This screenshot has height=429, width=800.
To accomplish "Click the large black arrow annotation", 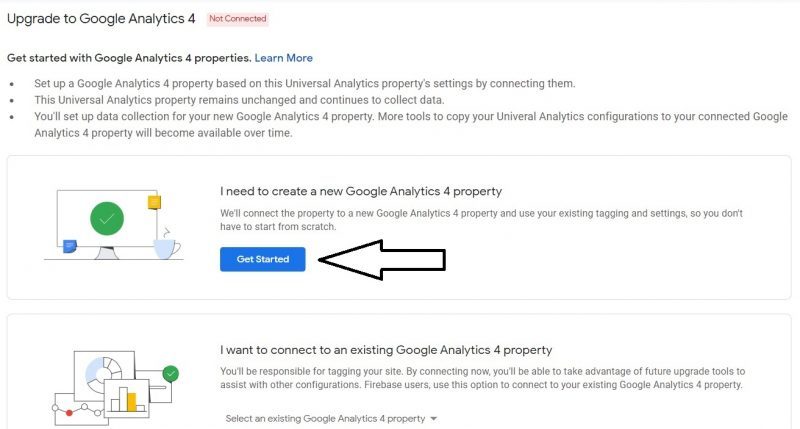I will pos(382,260).
